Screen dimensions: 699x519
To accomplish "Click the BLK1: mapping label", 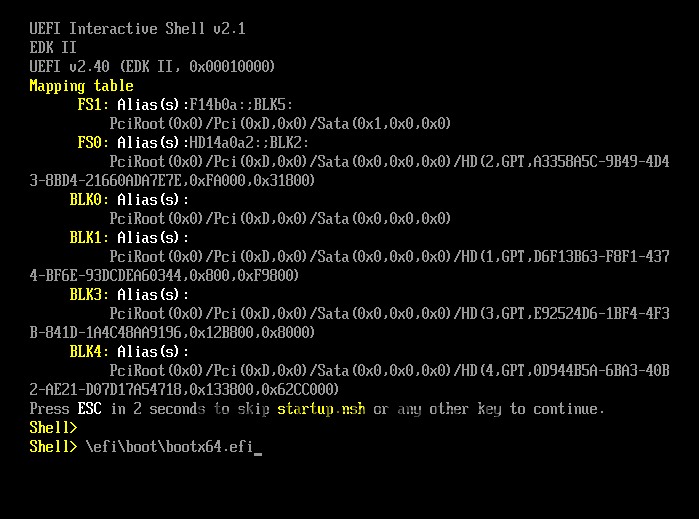I will tap(90, 238).
